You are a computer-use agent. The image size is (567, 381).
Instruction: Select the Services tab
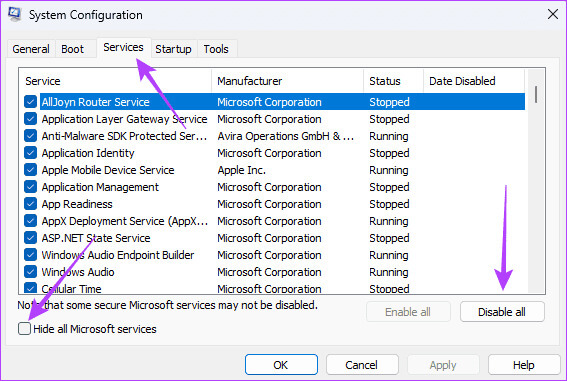[x=123, y=47]
